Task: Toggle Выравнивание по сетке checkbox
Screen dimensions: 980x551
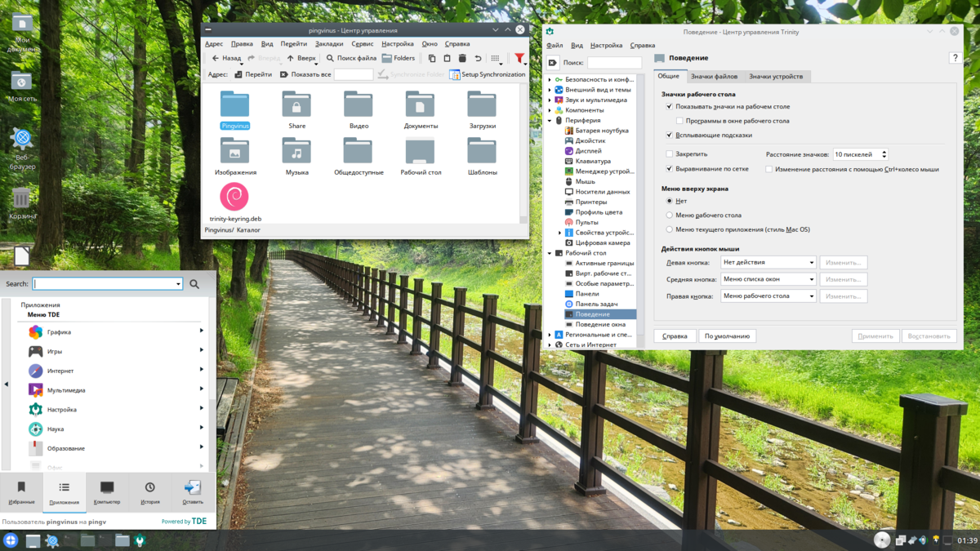Action: 669,169
